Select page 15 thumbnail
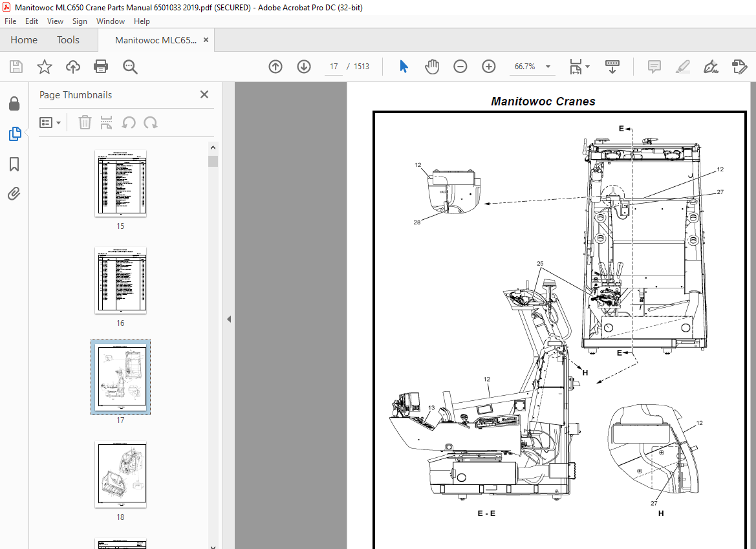Viewport: 756px width, 549px height. pos(120,183)
